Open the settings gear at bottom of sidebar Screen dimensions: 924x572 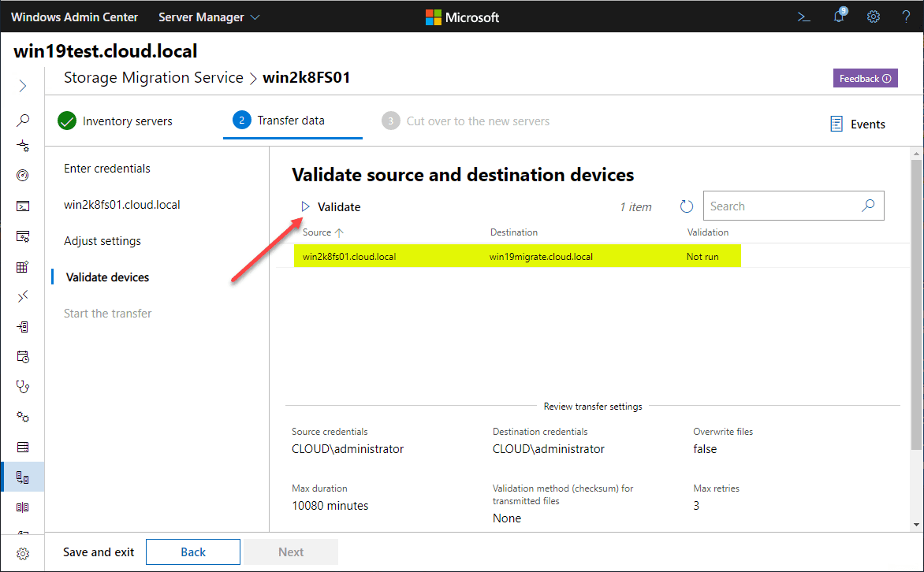[23, 552]
